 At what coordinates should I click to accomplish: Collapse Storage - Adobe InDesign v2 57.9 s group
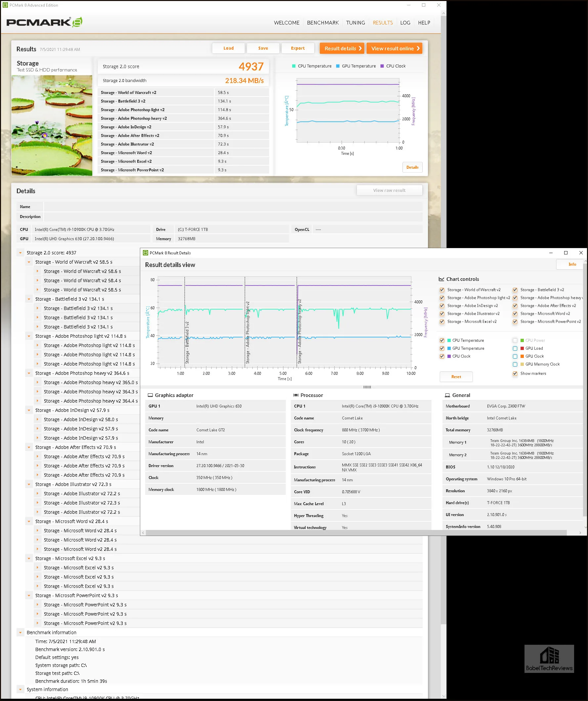[x=29, y=410]
